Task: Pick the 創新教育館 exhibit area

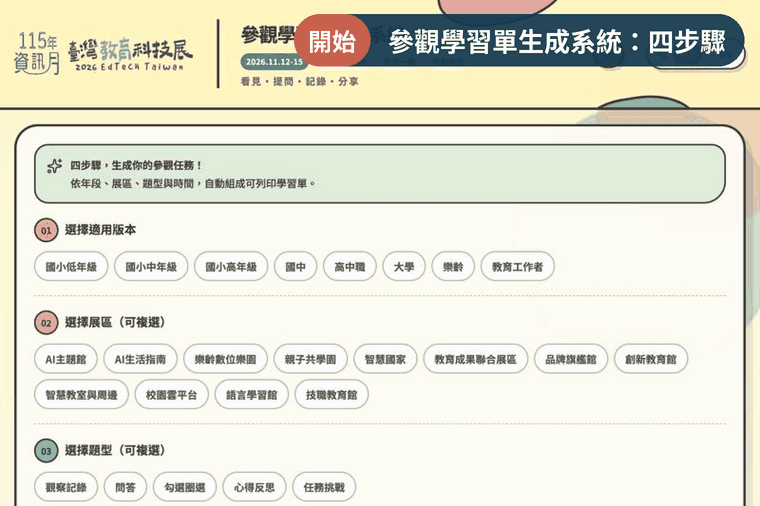Action: [x=650, y=359]
